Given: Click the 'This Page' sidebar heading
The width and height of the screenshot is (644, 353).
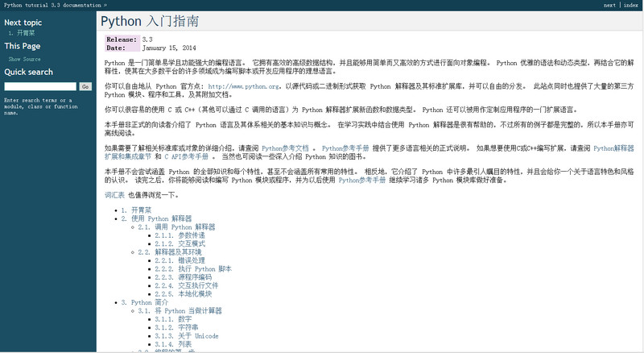Looking at the screenshot, I should tap(23, 46).
